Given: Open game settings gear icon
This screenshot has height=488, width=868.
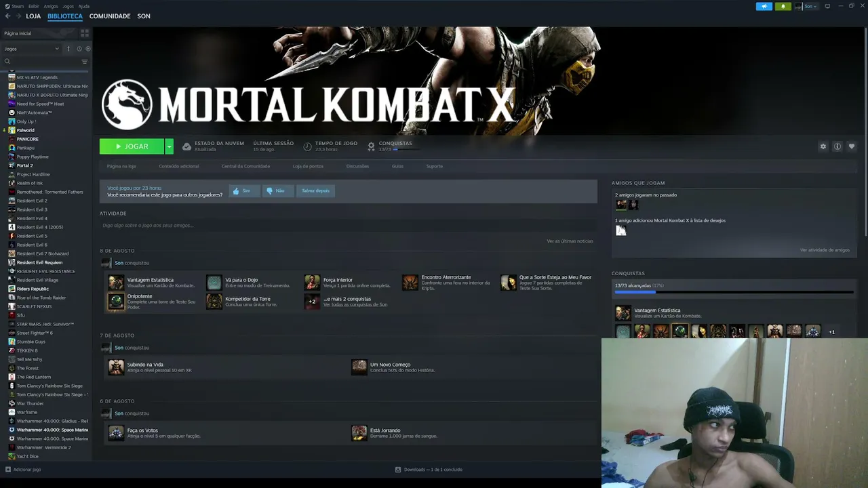Looking at the screenshot, I should click(823, 146).
